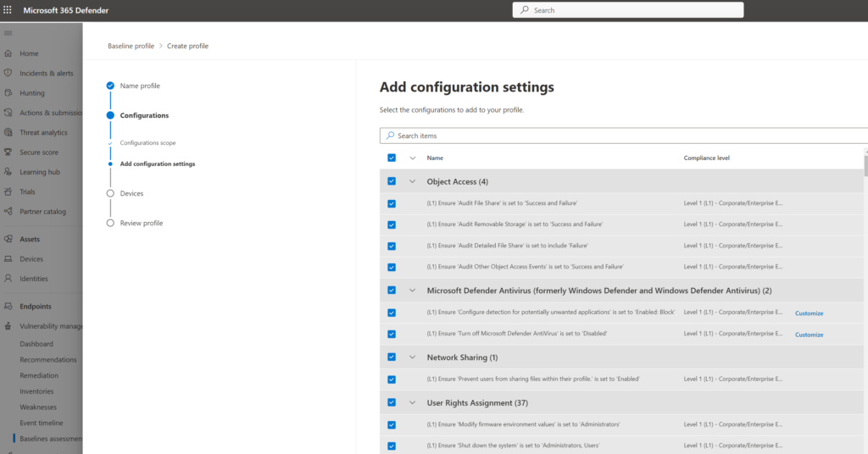Click the completed Name profile step circle

[110, 86]
